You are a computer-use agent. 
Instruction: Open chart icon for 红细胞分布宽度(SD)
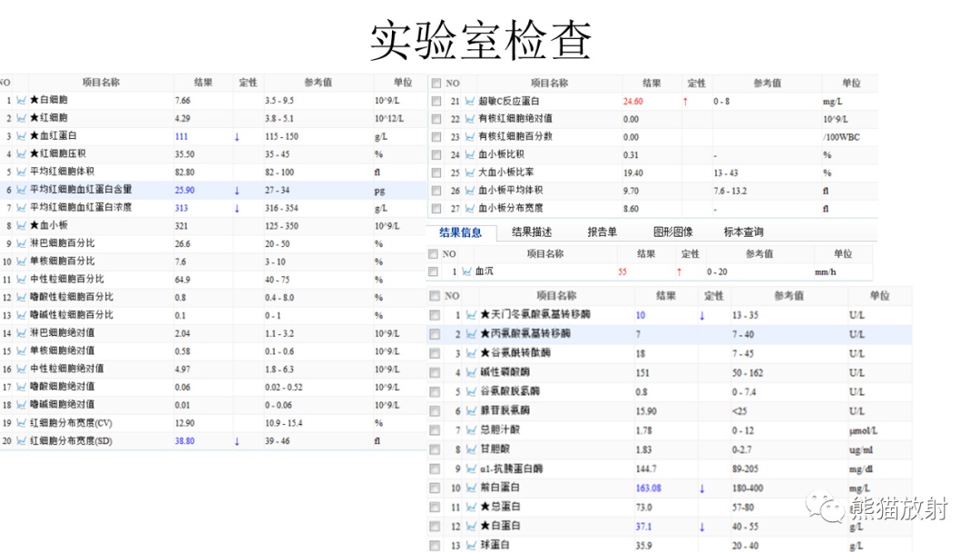[21, 441]
